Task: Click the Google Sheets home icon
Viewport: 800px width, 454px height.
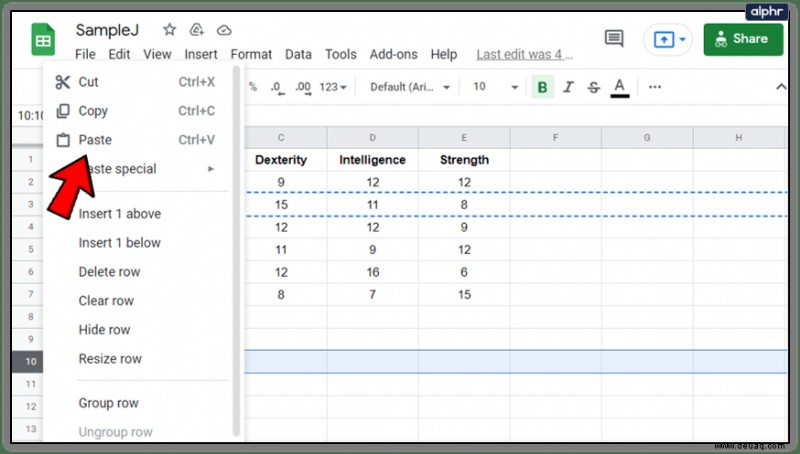Action: click(x=43, y=39)
